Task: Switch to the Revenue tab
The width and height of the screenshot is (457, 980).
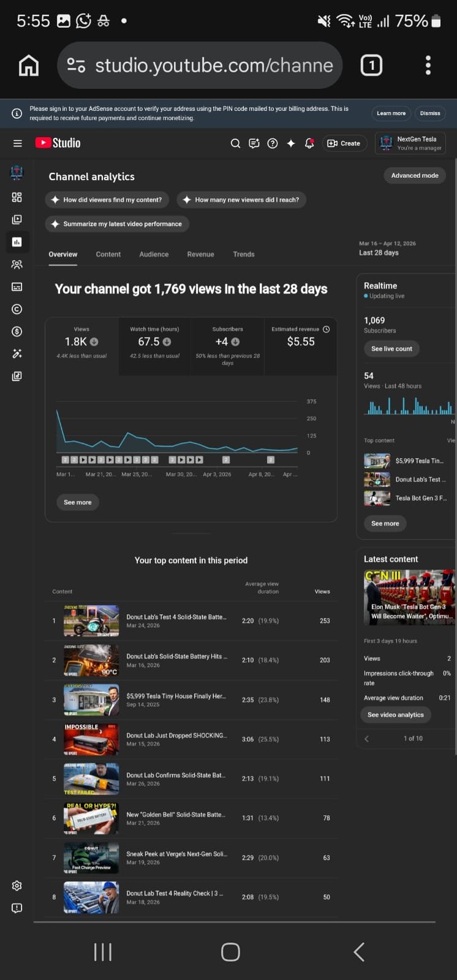Action: click(200, 254)
